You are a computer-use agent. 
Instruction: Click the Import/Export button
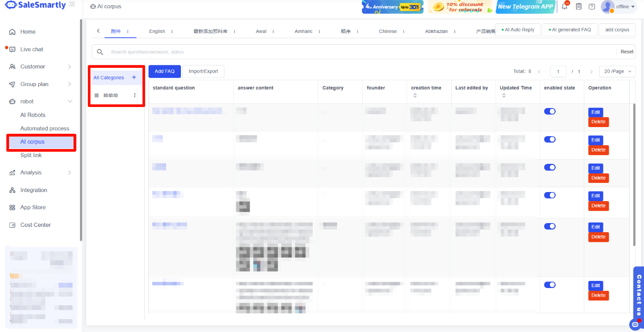pos(203,71)
